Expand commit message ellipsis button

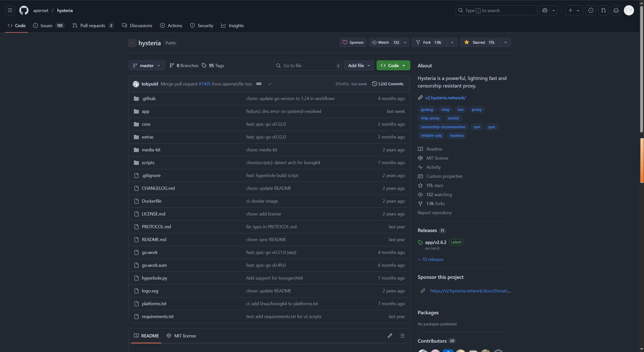tap(259, 84)
